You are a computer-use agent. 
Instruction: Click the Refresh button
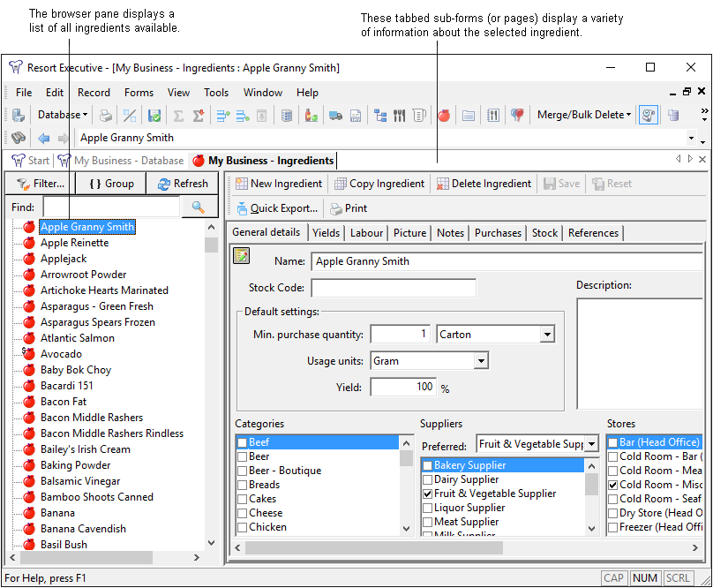click(183, 184)
